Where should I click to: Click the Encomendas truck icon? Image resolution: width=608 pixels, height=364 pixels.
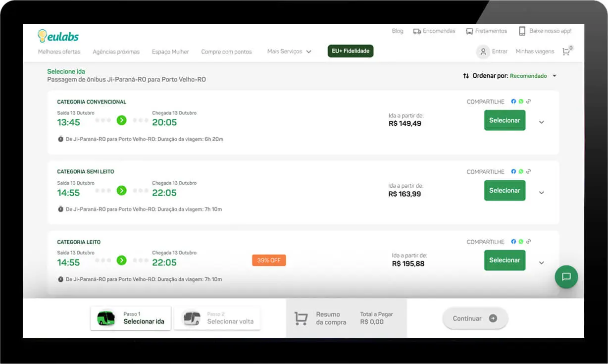[417, 31]
